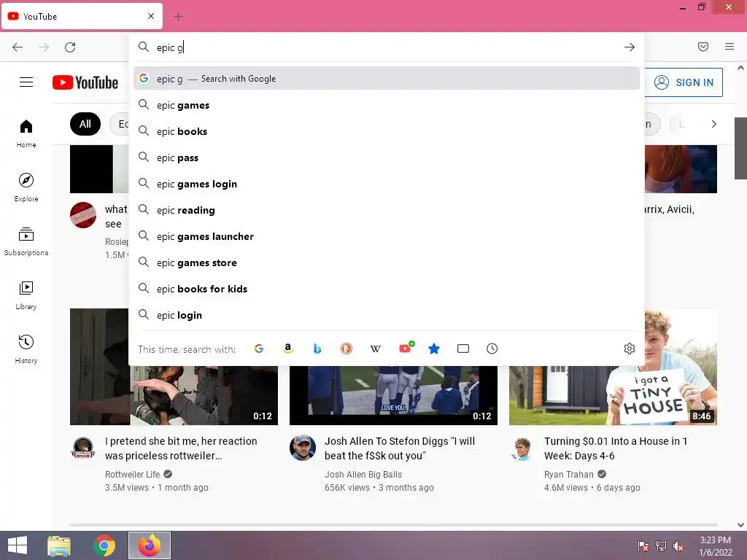747x560 pixels.
Task: Search this time with Bing icon
Action: click(x=317, y=349)
